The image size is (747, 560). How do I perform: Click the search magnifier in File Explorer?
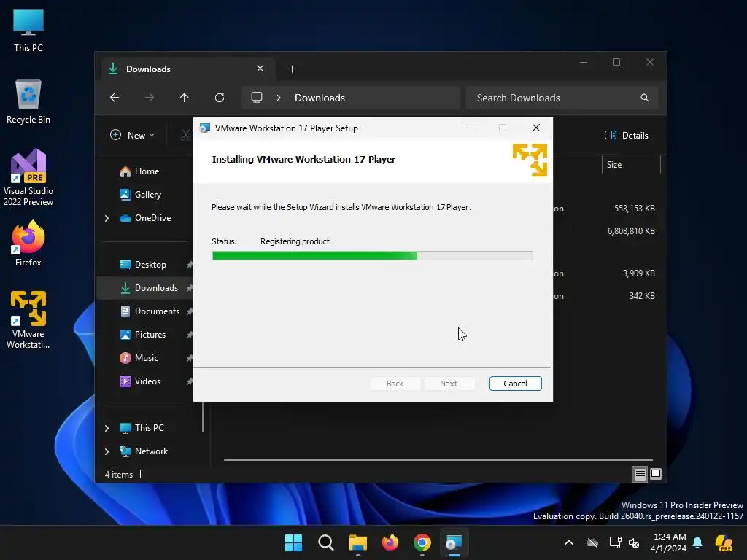pos(645,98)
